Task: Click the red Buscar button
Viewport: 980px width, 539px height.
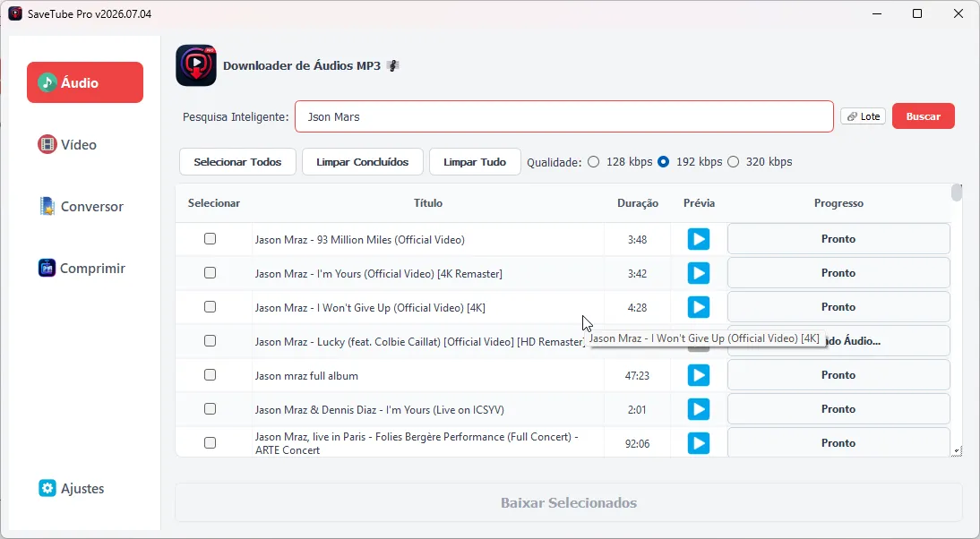Action: point(924,116)
